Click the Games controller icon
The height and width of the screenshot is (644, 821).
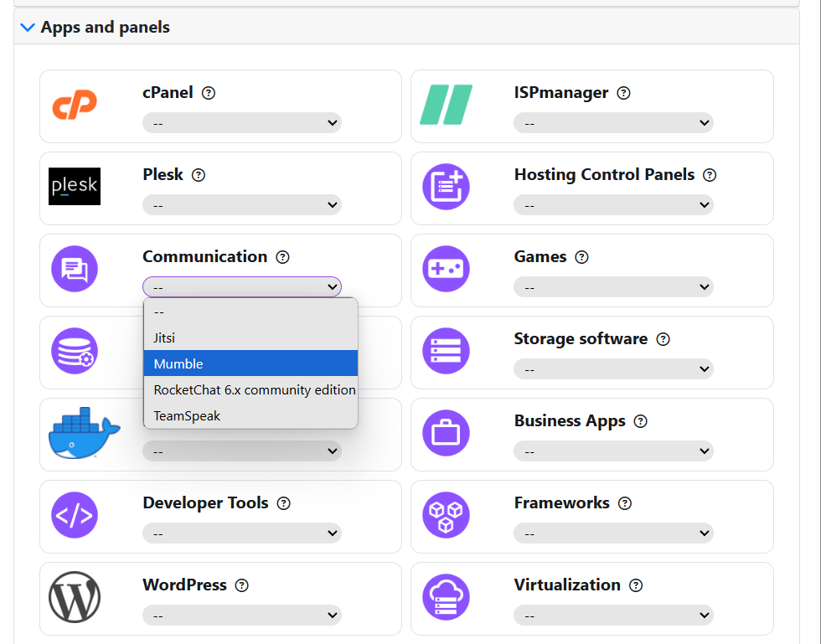tap(446, 269)
